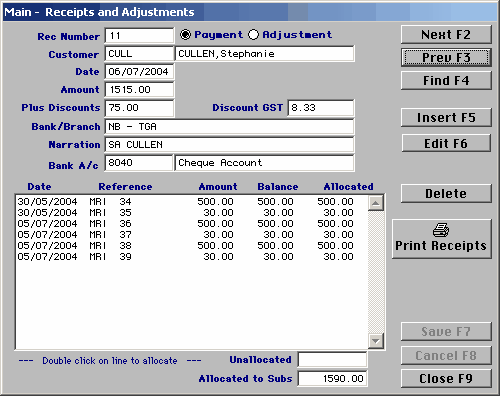Click the Cancel F8 button
Screen dimensions: 500x396
pyautogui.click(x=446, y=356)
